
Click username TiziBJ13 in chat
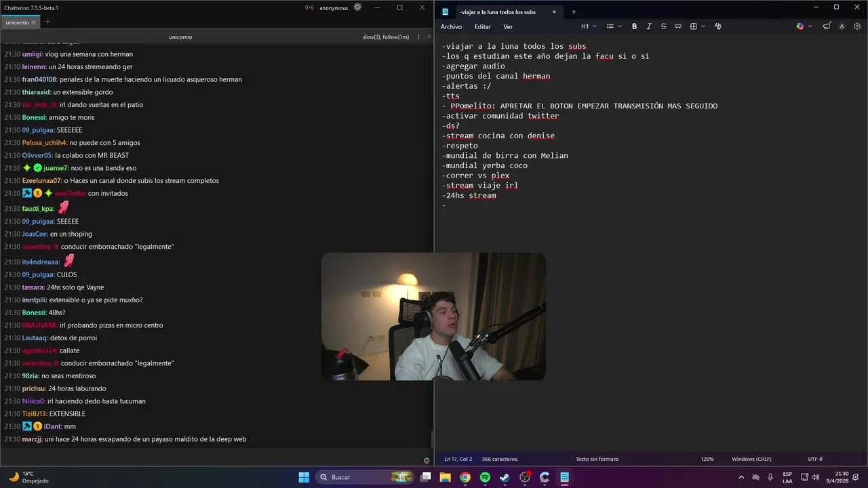pyautogui.click(x=35, y=413)
